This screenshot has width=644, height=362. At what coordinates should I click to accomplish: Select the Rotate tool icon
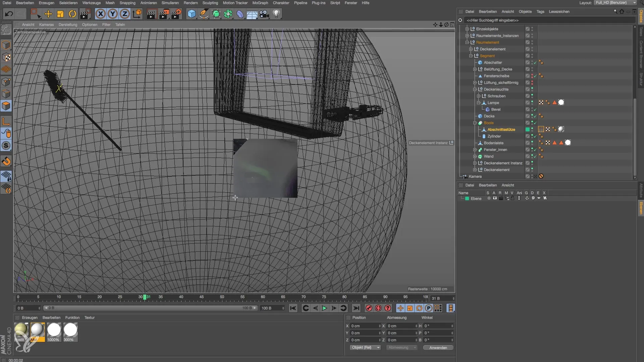tap(72, 14)
